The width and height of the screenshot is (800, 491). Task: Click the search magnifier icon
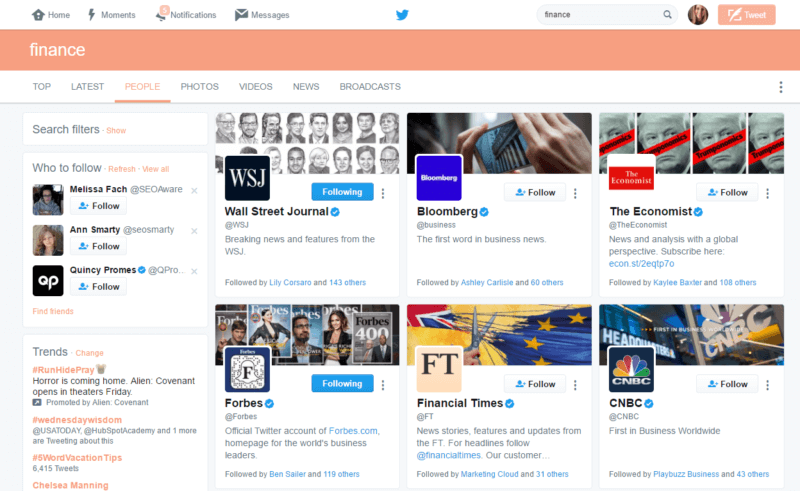click(667, 14)
